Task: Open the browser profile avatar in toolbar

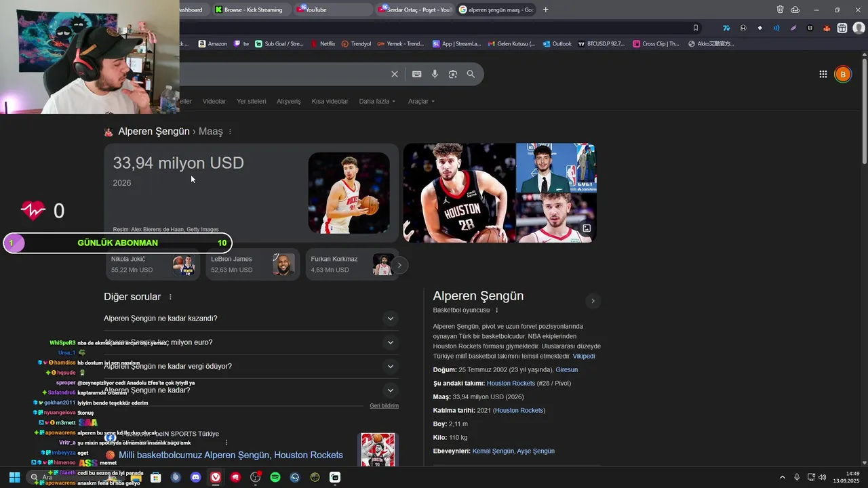Action: pyautogui.click(x=859, y=28)
